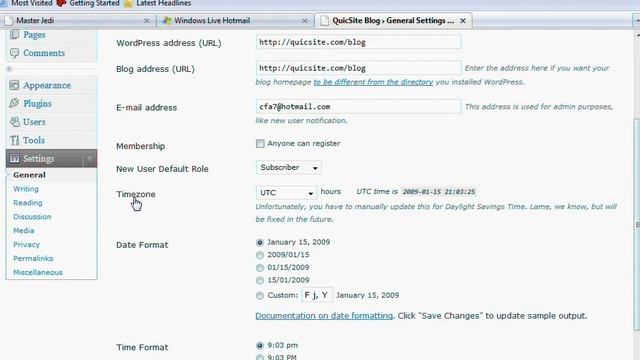Click the Blog address URL field

tap(359, 68)
